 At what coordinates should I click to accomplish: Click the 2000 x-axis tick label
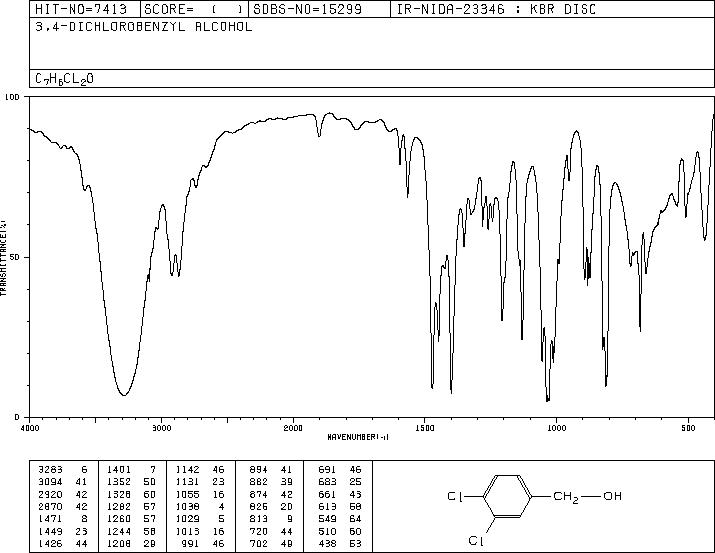click(x=293, y=428)
